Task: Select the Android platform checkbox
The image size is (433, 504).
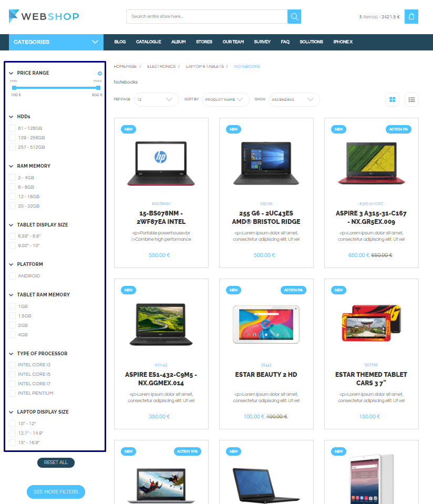Action: [13, 276]
